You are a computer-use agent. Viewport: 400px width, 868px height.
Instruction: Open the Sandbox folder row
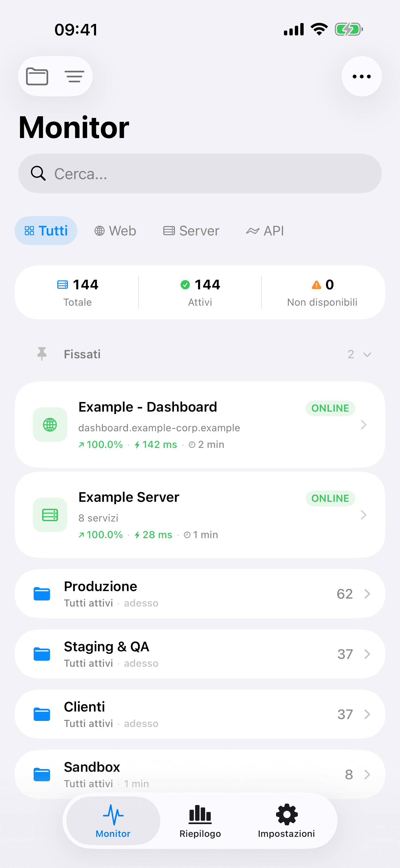[x=200, y=774]
